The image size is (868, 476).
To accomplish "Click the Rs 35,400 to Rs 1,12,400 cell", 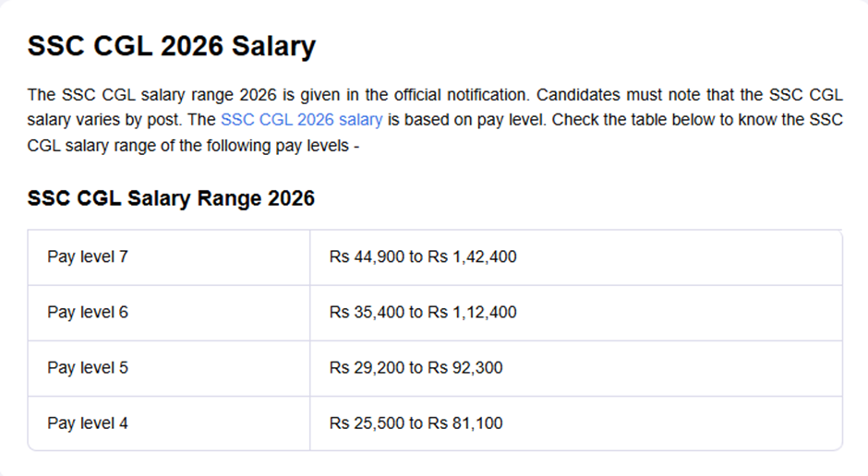I will [x=576, y=313].
